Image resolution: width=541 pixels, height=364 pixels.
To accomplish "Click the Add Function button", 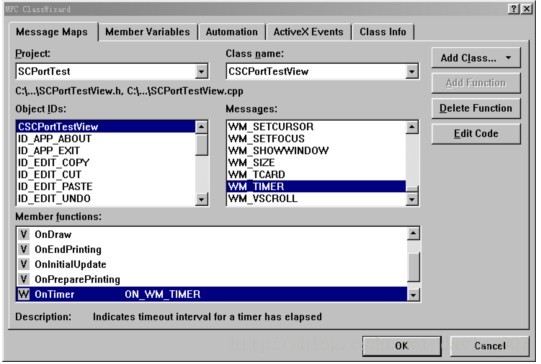I will (x=476, y=83).
